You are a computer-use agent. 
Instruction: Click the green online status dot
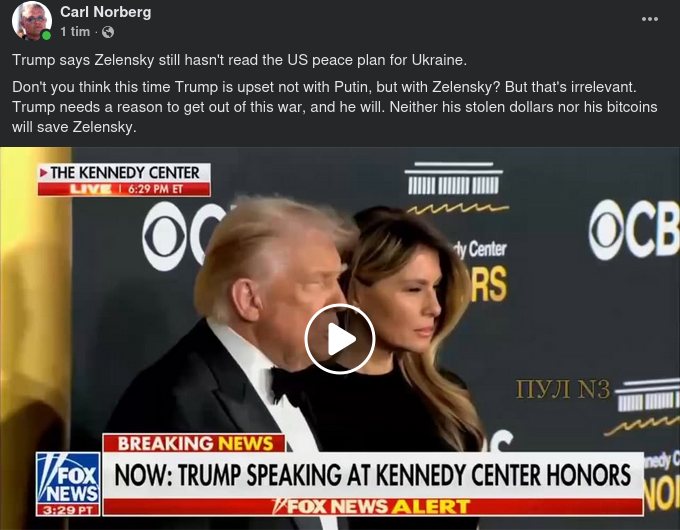tap(46, 36)
